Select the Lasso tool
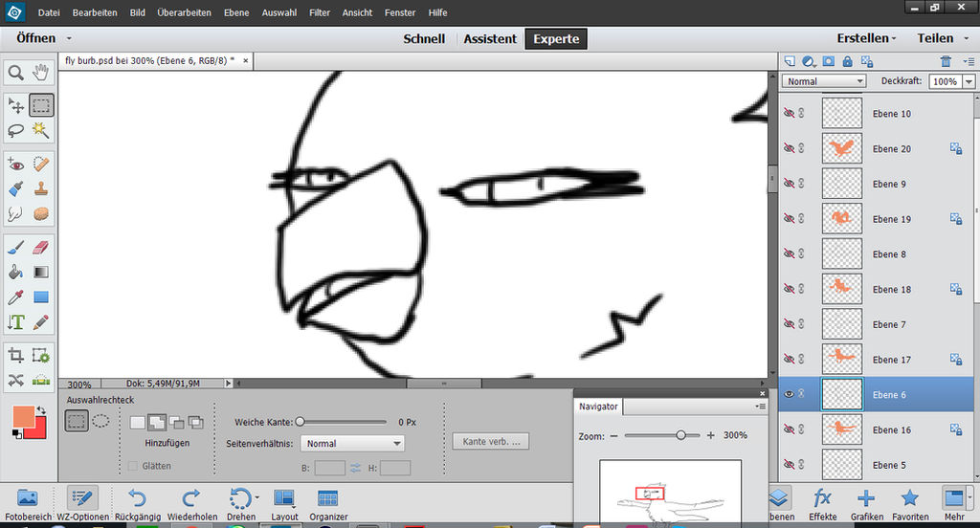The width and height of the screenshot is (980, 528). click(x=15, y=131)
